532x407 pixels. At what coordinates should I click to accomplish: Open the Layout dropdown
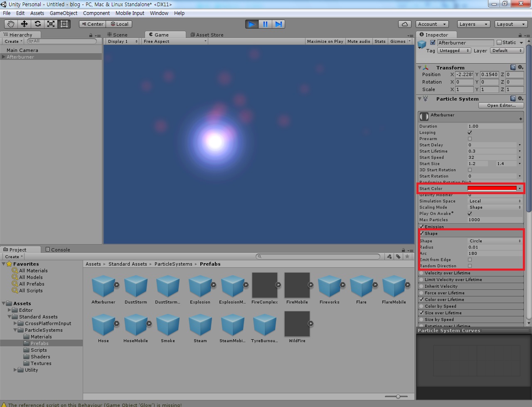(511, 24)
